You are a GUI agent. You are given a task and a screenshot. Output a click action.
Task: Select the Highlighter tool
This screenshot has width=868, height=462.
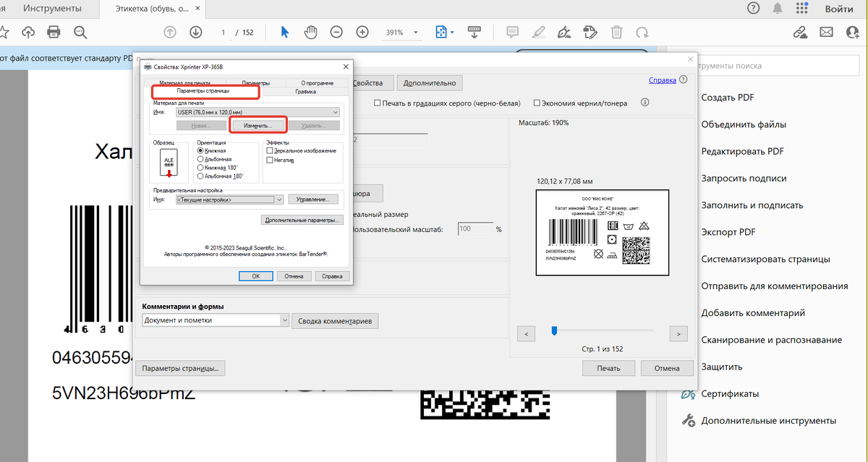click(x=538, y=31)
